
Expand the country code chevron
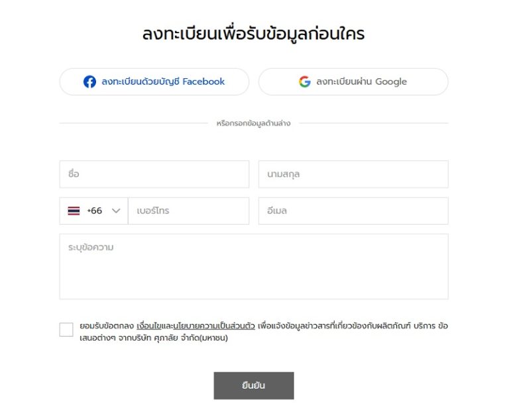click(x=116, y=211)
